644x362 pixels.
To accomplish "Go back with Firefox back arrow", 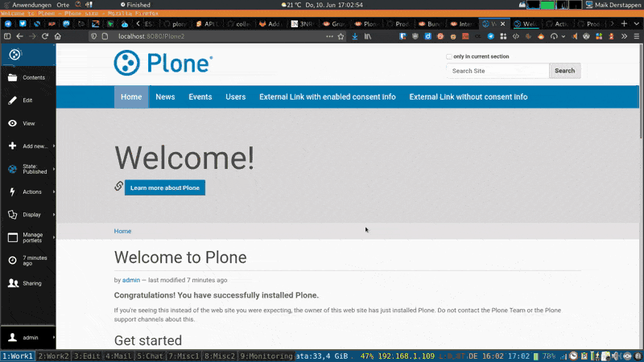I will [19, 36].
